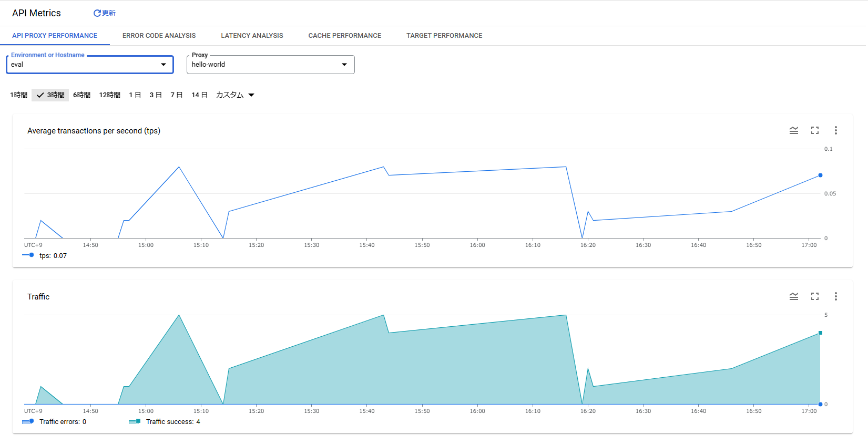This screenshot has width=868, height=445.
Task: Switch to the Latency Analysis tab
Action: point(252,36)
